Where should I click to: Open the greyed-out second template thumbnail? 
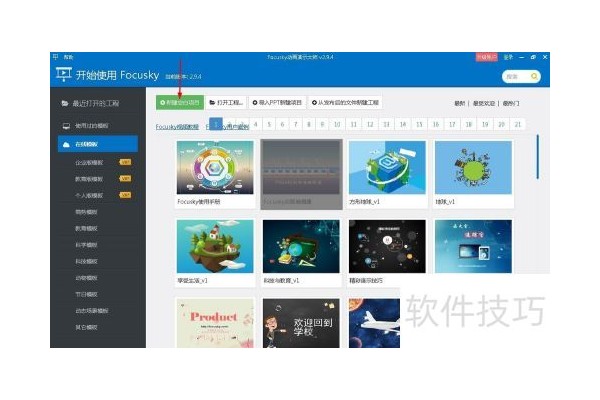pos(302,174)
